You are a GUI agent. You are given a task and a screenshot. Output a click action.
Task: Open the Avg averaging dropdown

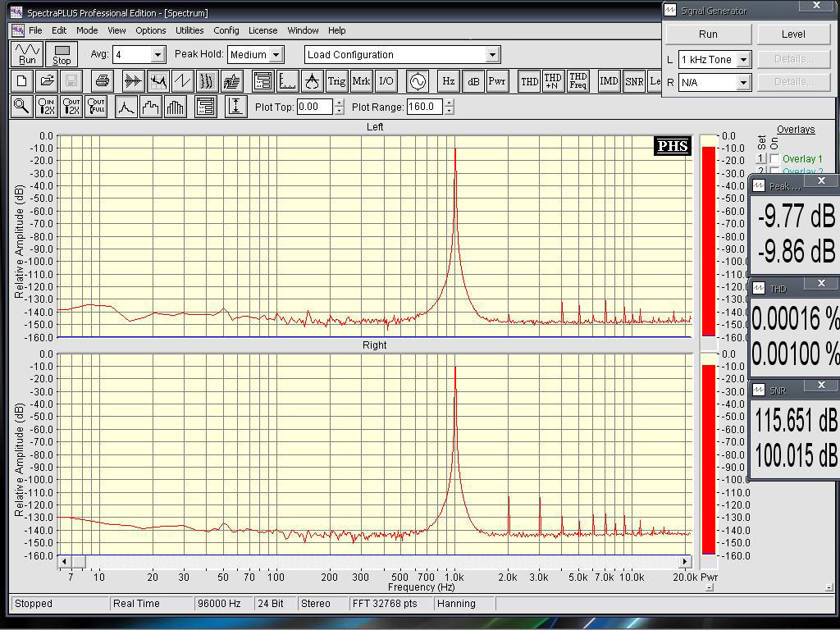(157, 55)
